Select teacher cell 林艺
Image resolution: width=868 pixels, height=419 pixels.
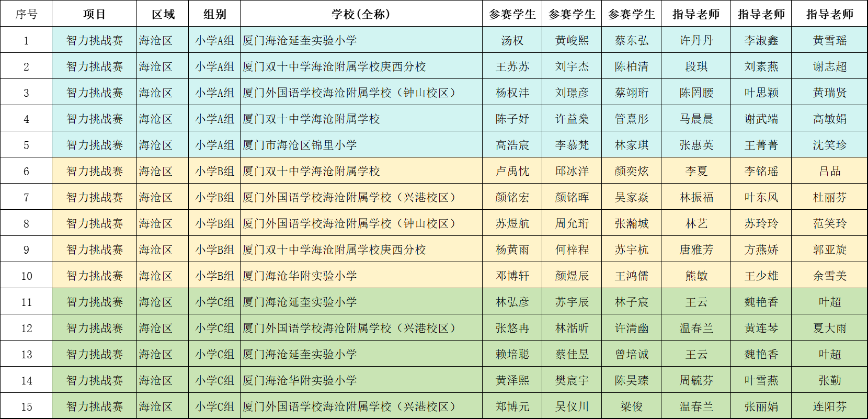696,223
